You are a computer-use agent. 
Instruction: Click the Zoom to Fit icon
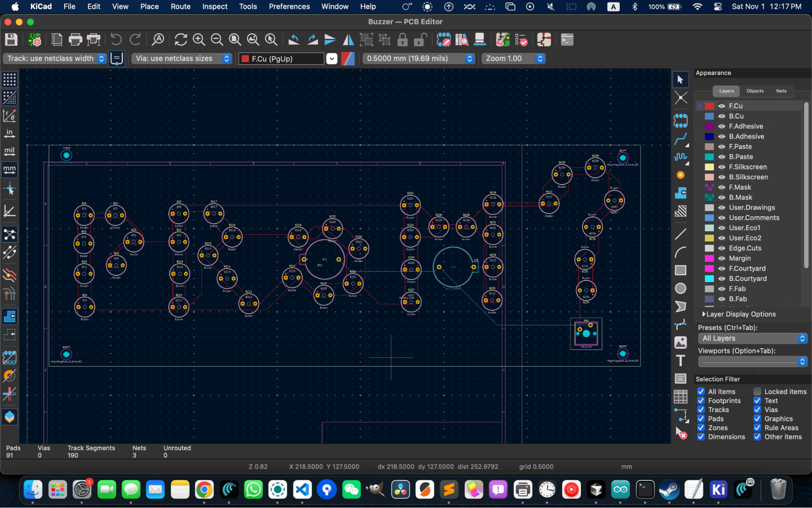click(x=235, y=40)
